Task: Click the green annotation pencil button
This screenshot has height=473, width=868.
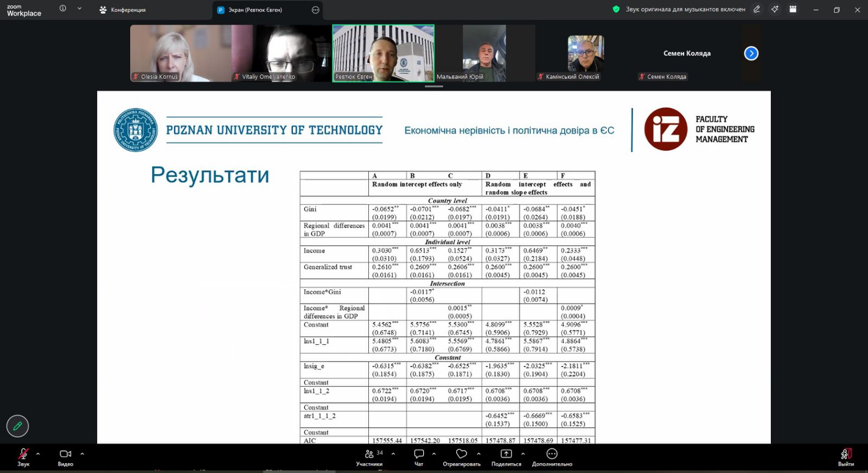Action: coord(17,426)
